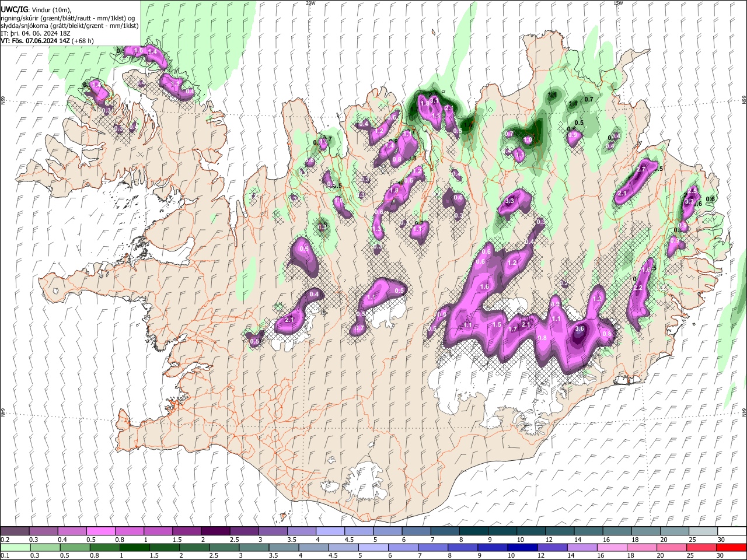Screen dimensions: 747x560
Task: Select the '2.7' value label in the east
Action: click(641, 169)
